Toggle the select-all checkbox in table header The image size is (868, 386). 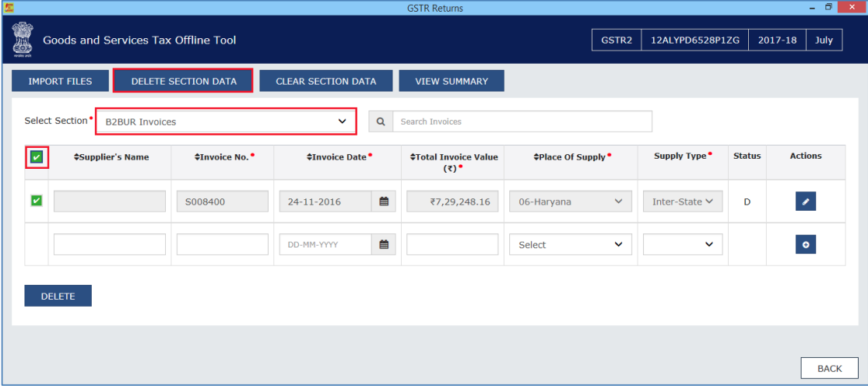(x=37, y=158)
